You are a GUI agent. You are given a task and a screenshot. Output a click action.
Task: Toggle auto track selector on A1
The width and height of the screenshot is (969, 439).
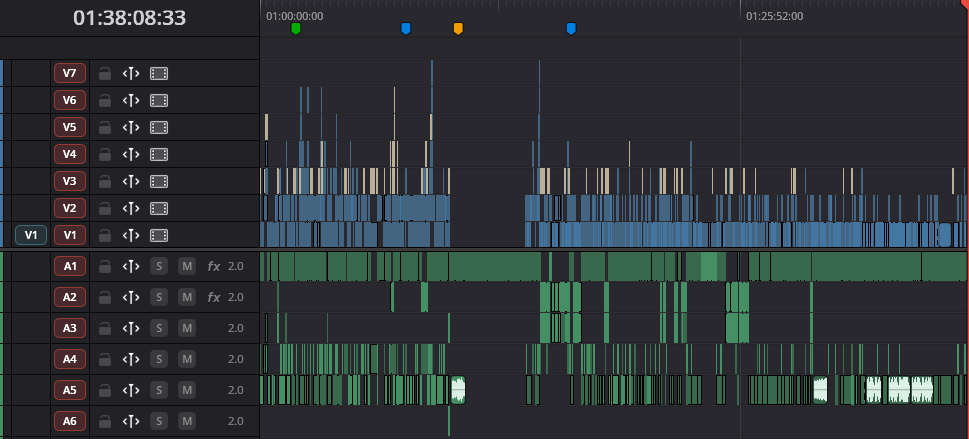131,266
